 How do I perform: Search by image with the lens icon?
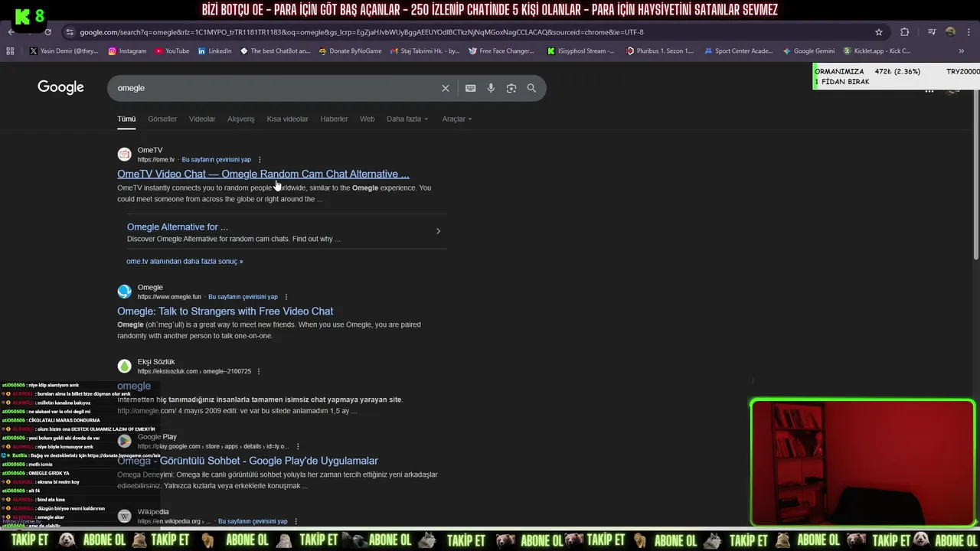[511, 88]
